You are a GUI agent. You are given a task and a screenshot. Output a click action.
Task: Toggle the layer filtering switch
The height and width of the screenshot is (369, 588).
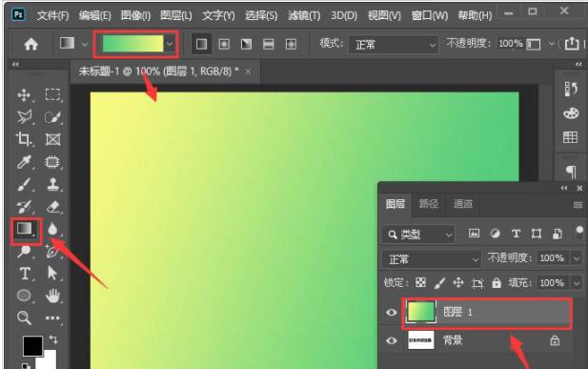coord(579,233)
